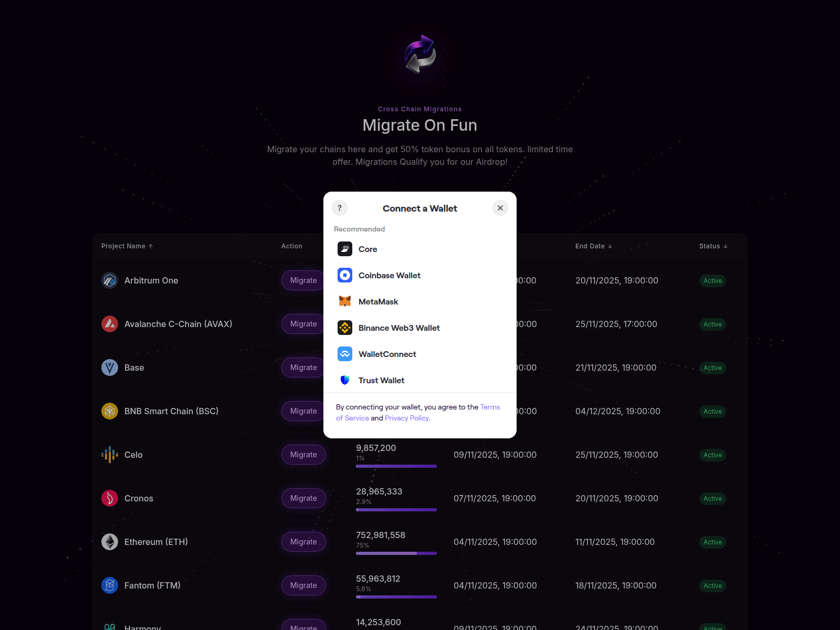Click the Celo chain logo
Image resolution: width=840 pixels, height=630 pixels.
coord(110,455)
